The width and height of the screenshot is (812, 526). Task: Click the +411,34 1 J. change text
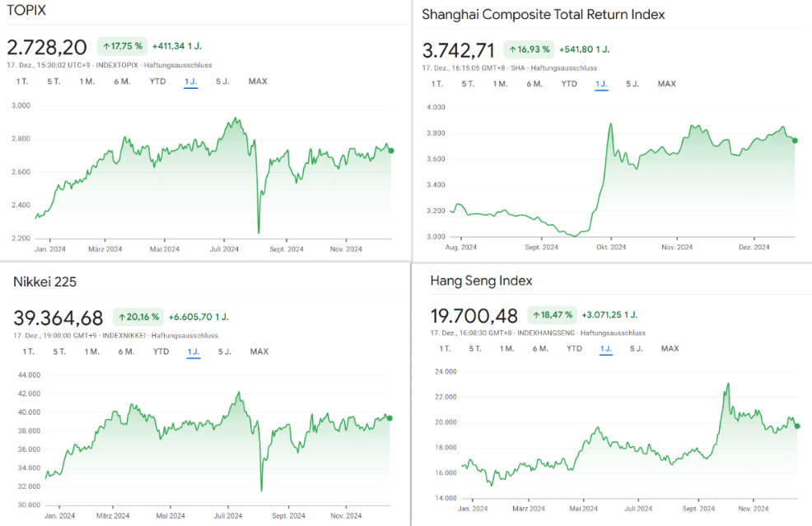[x=176, y=46]
